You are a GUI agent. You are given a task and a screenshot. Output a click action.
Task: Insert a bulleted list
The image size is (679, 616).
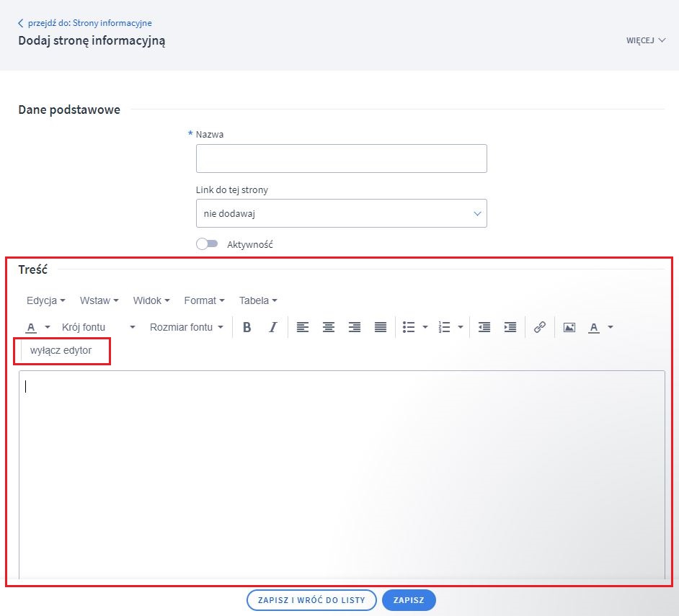tap(409, 327)
